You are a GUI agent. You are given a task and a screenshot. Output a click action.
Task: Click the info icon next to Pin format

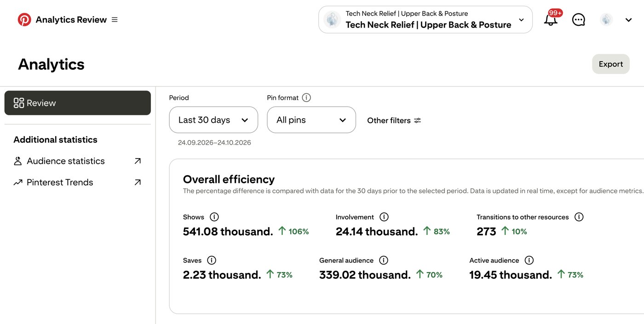coord(306,97)
